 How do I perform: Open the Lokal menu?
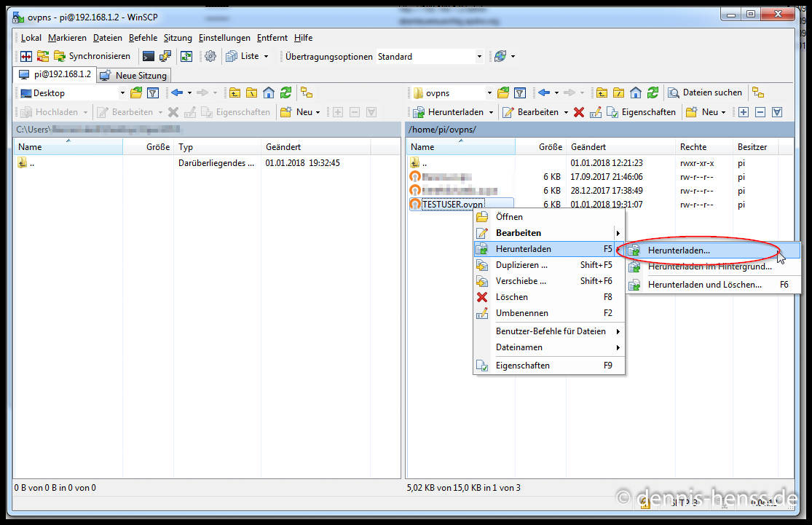click(31, 38)
